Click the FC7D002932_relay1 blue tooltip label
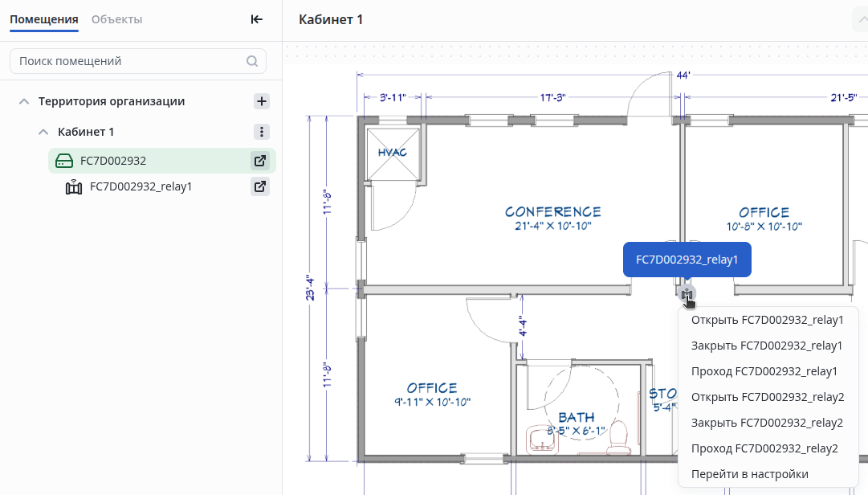The height and width of the screenshot is (495, 868). 687,260
